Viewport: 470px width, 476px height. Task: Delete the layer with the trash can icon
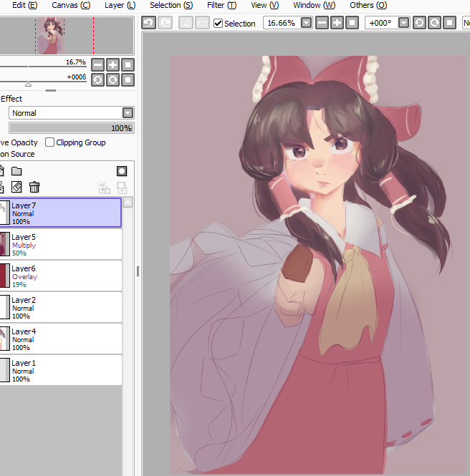point(34,187)
